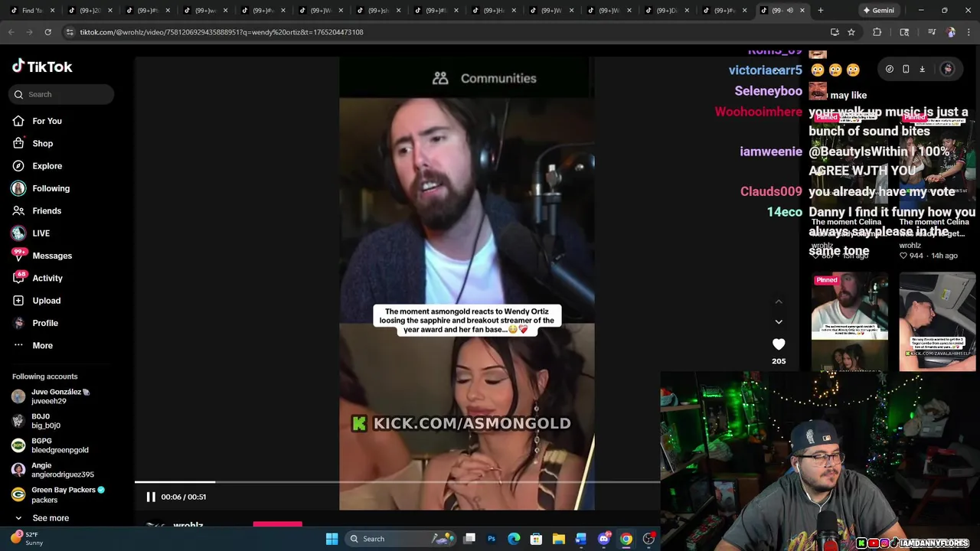Open the video uploader name wrohlz
980x551 pixels.
188,526
